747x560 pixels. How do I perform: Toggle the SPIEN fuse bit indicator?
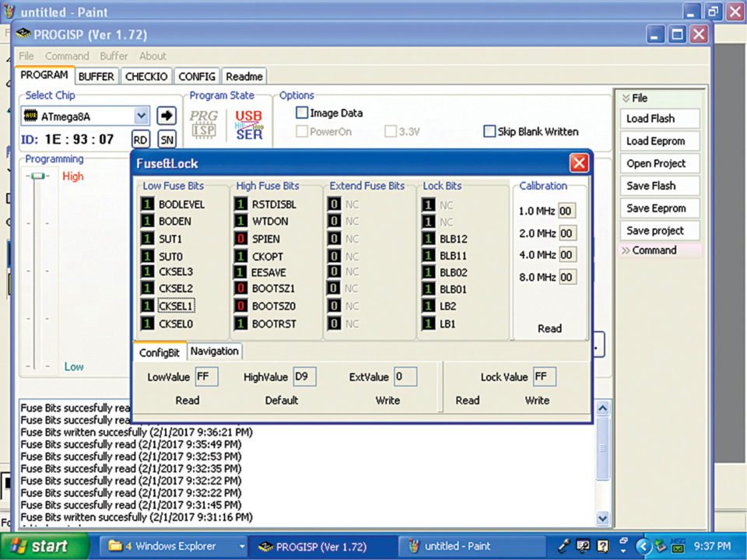[x=240, y=239]
